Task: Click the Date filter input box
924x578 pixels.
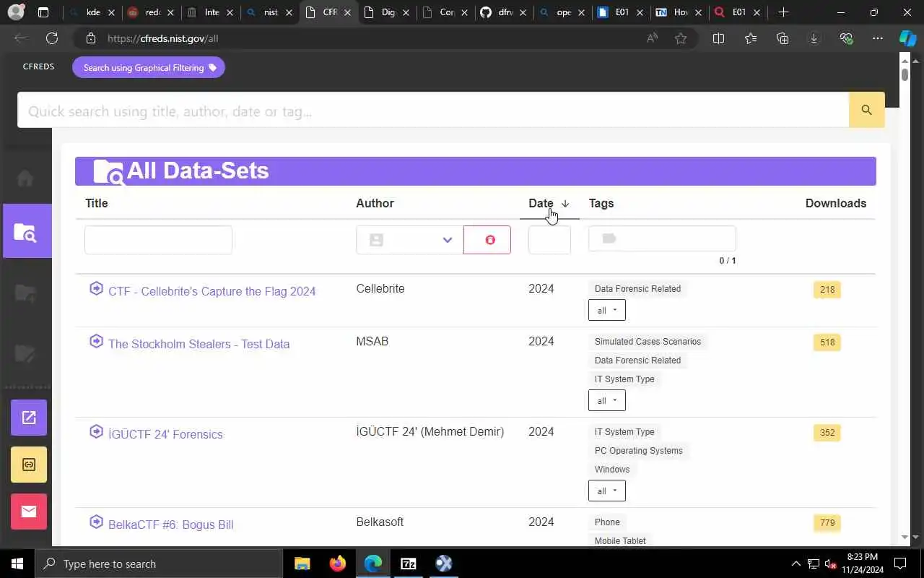Action: click(549, 240)
